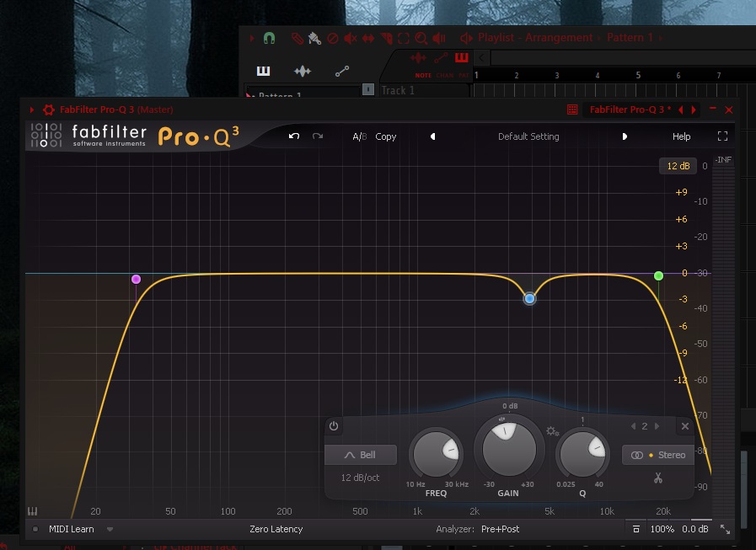Select the Slip tool in Playlist toolbar
Image resolution: width=756 pixels, height=550 pixels.
point(368,38)
